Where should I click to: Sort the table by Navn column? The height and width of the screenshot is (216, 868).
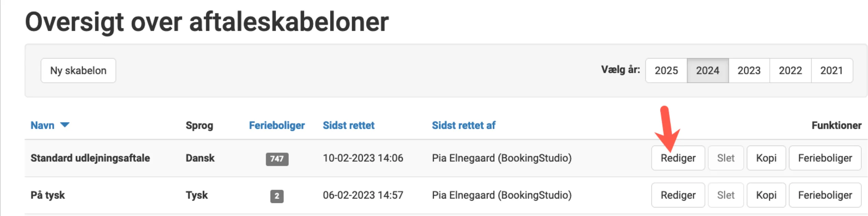pyautogui.click(x=42, y=125)
